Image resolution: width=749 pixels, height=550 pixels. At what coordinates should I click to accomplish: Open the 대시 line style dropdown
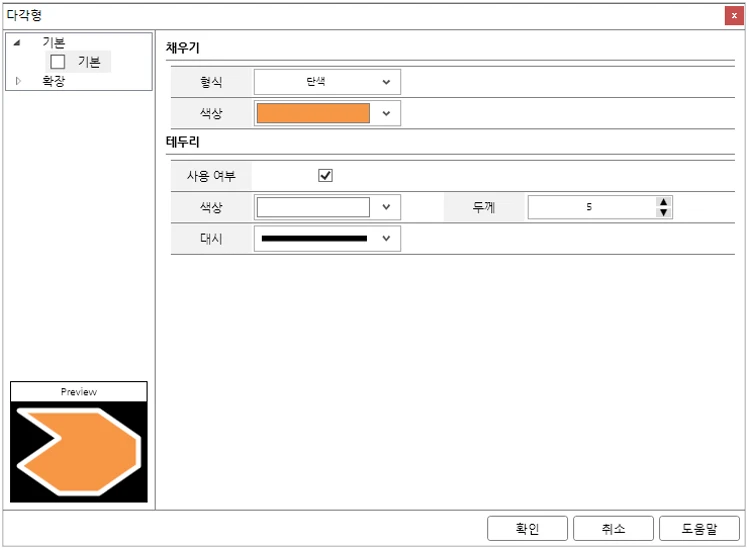(327, 238)
